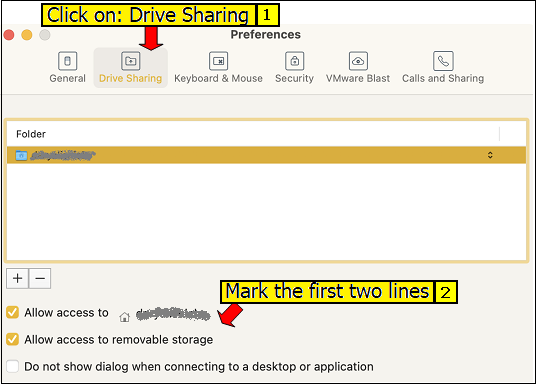This screenshot has height=386, width=537.
Task: Toggle Allow access to home folder checkbox
Action: click(13, 312)
